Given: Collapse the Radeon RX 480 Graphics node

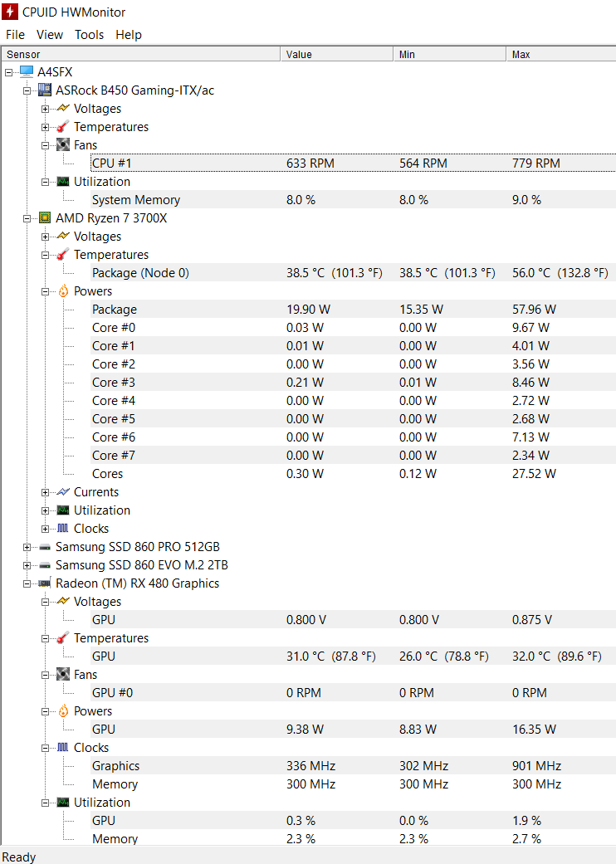Looking at the screenshot, I should pyautogui.click(x=27, y=583).
